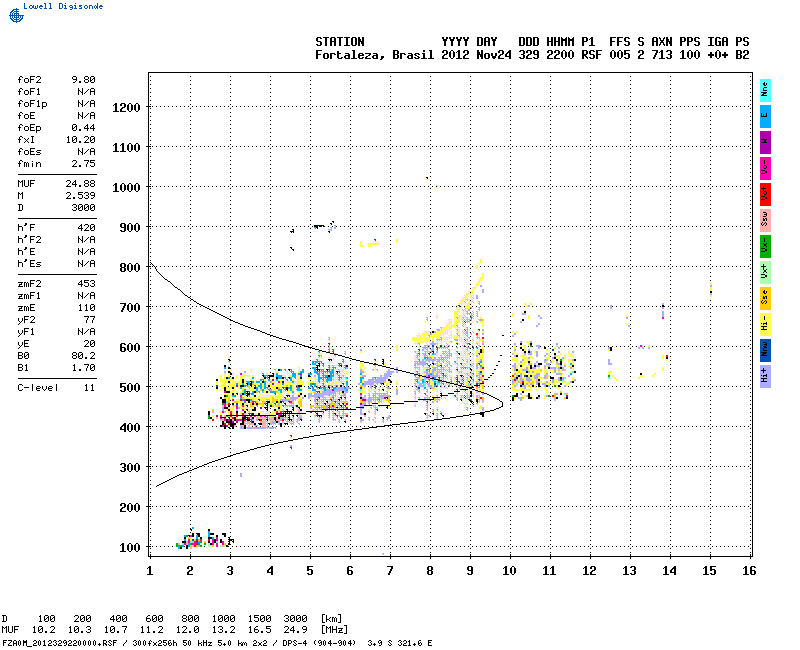Click the file name FZA0M_2012329220000.RSF text
The height and width of the screenshot is (650, 800).
pos(60,643)
